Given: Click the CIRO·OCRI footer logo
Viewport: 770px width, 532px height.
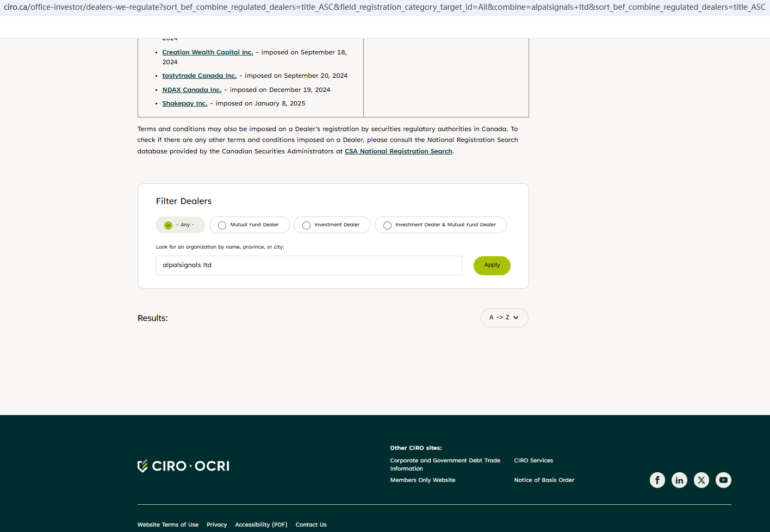Looking at the screenshot, I should click(x=183, y=466).
